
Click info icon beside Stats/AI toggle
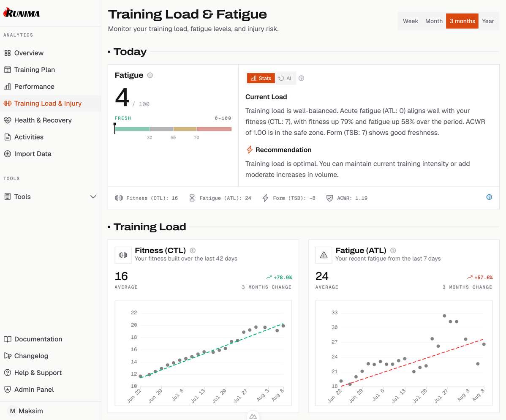tap(302, 78)
